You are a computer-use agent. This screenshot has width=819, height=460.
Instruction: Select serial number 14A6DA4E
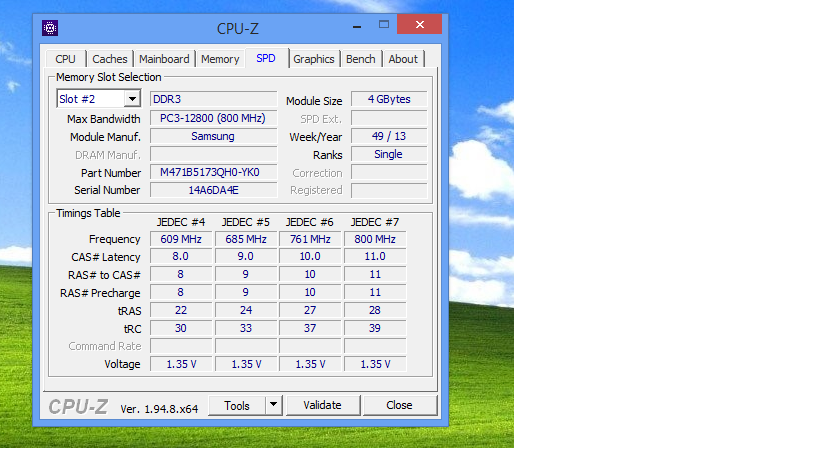213,190
